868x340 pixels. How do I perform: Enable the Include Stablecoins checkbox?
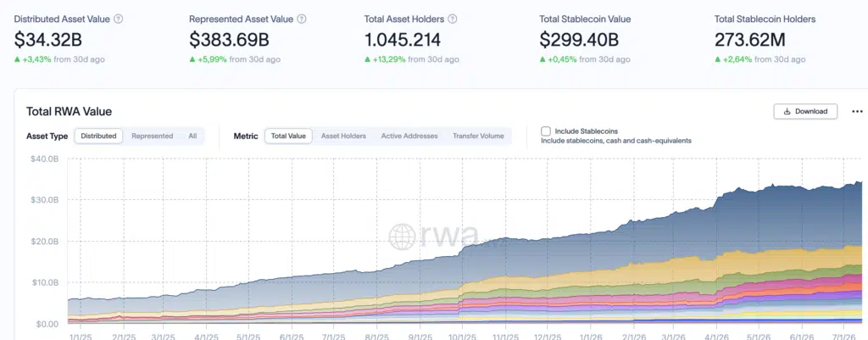(546, 131)
